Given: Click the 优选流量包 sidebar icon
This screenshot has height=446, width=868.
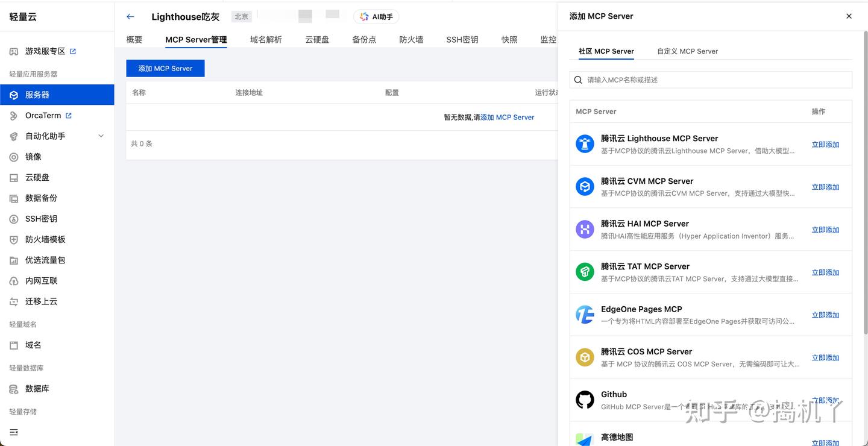Looking at the screenshot, I should (13, 260).
